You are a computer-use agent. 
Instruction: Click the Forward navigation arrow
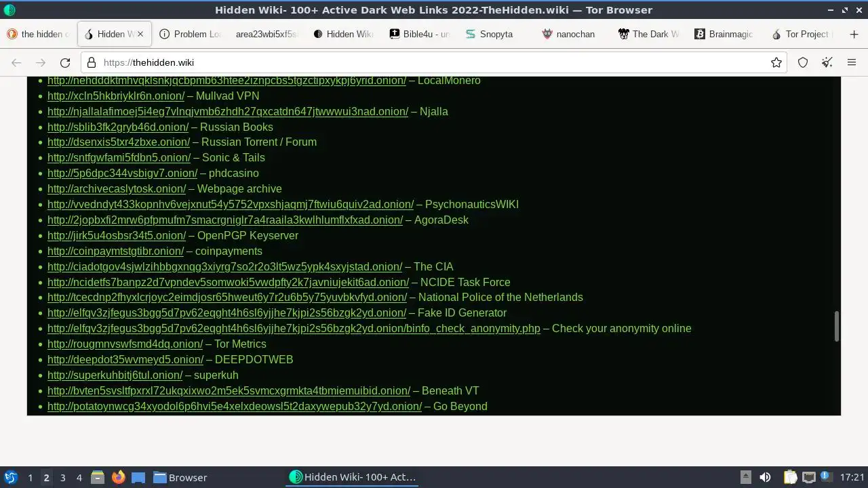[41, 62]
